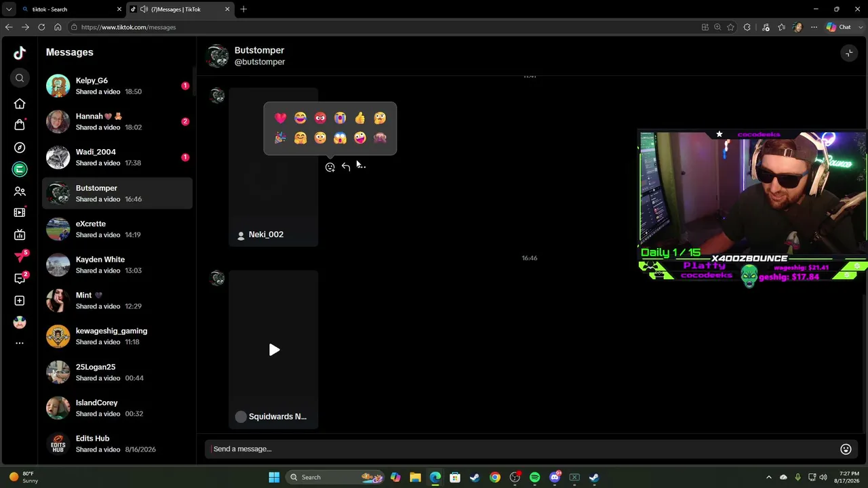React with the party popper emoji
This screenshot has width=868, height=488.
(x=280, y=138)
